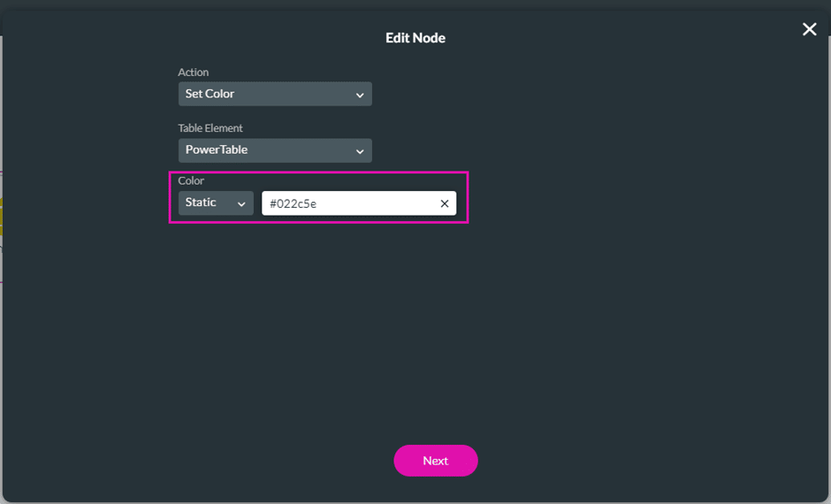The height and width of the screenshot is (504, 831).
Task: Open the Action dropdown showing Set Color
Action: pos(275,94)
